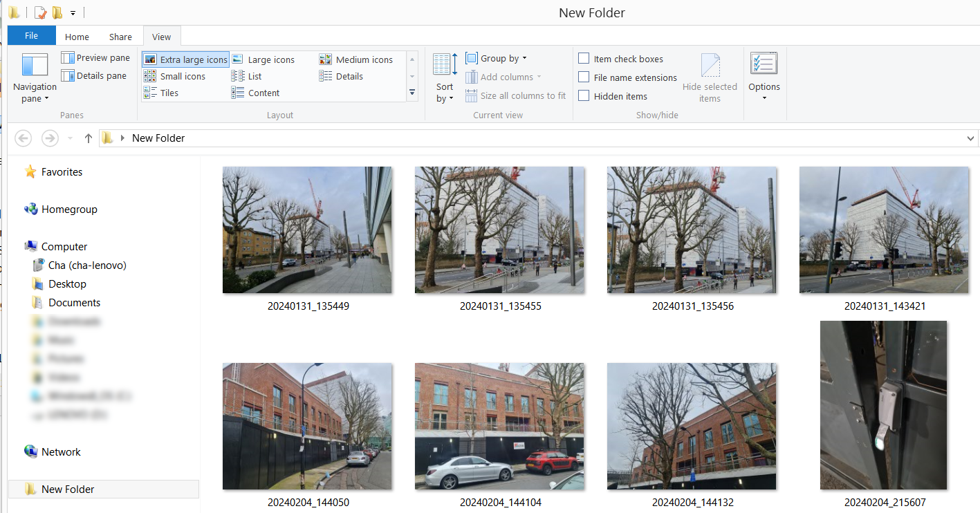Select Favorites in navigation pane
Image resolution: width=980 pixels, height=513 pixels.
(54, 172)
